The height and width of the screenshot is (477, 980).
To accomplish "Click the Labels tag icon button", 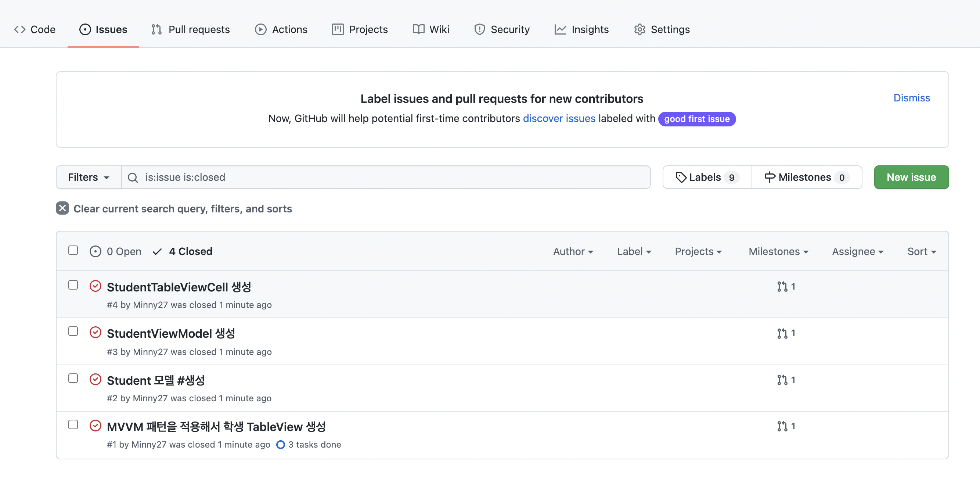I will coord(681,177).
